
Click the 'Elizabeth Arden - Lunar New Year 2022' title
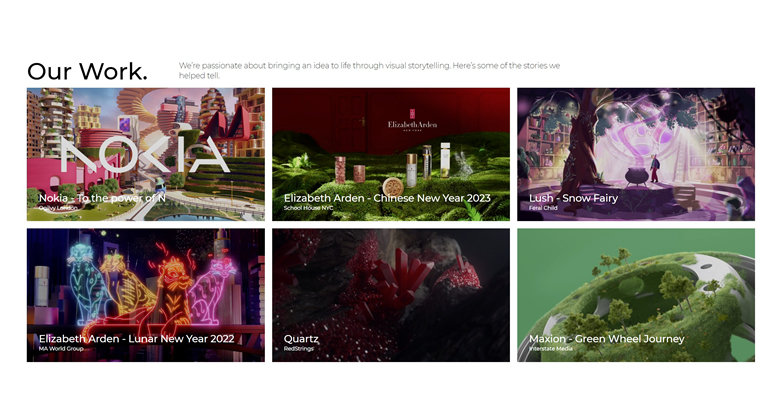click(136, 339)
